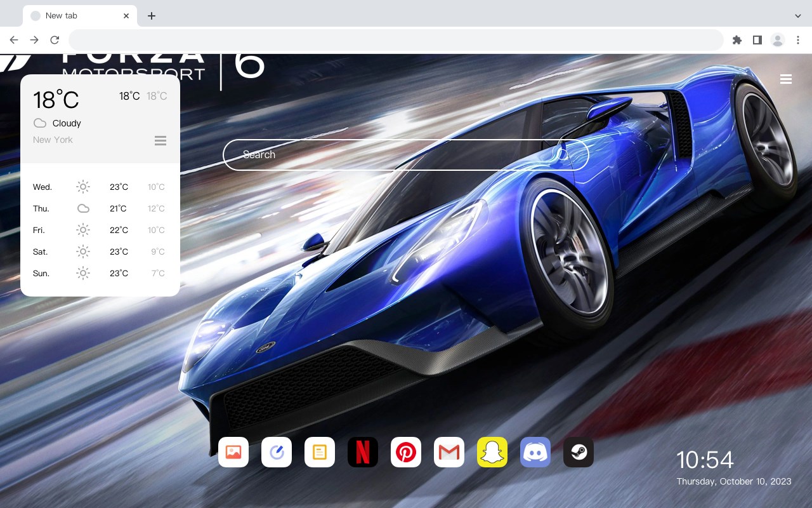This screenshot has width=812, height=508.
Task: Click the 10:54 clock display
Action: (x=705, y=460)
